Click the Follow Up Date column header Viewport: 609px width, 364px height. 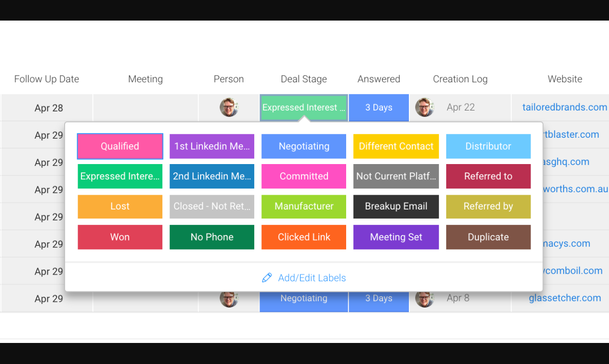46,79
